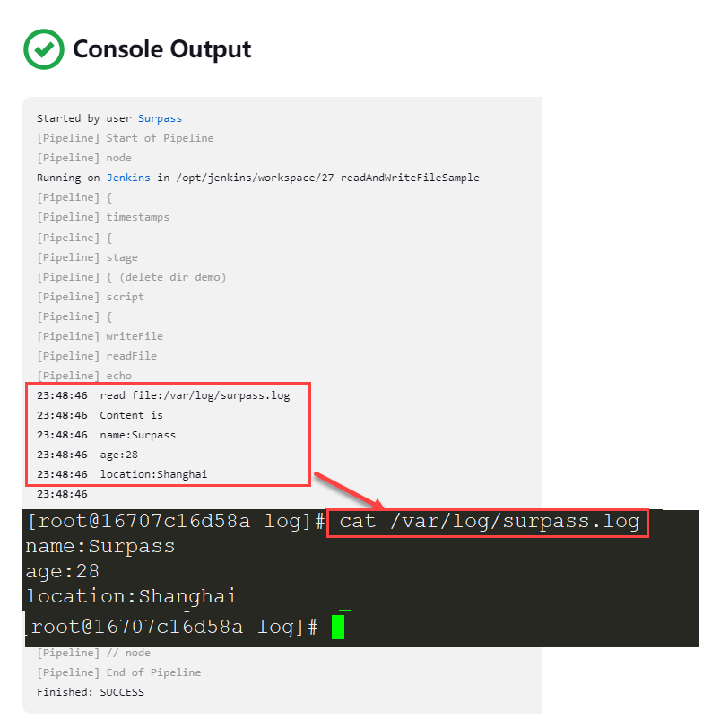The width and height of the screenshot is (703, 728).
Task: Click the '[Pipeline] stage' log line
Action: pos(87,257)
